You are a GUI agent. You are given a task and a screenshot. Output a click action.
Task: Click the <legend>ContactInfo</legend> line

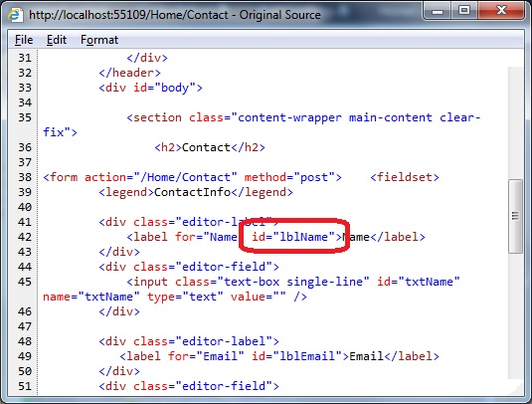coord(196,192)
